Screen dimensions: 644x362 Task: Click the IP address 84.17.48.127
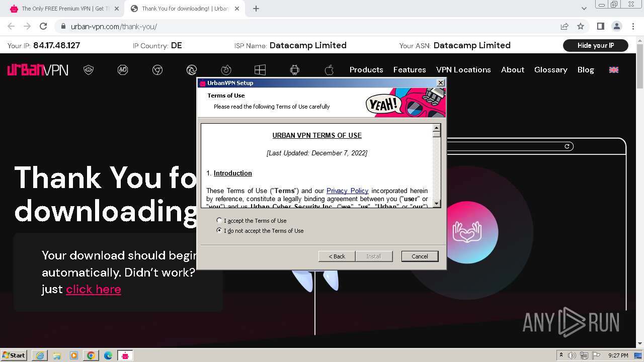57,45
